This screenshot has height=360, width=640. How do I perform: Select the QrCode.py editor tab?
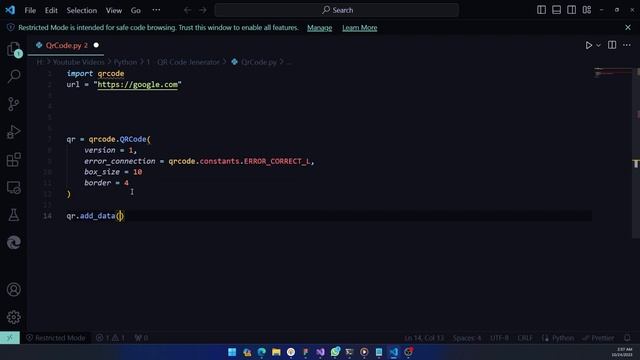(x=67, y=45)
